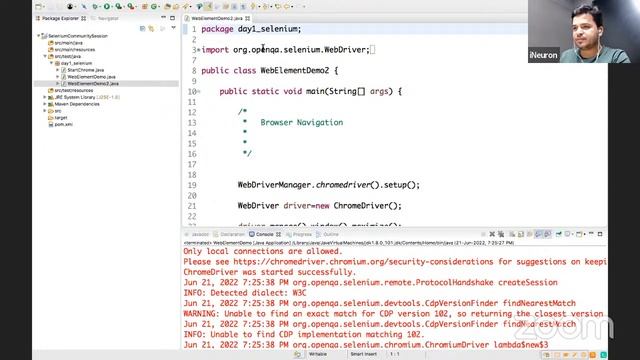640x360 pixels.
Task: Click 'WebElementDemo2' class name in editor
Action: tap(295, 71)
